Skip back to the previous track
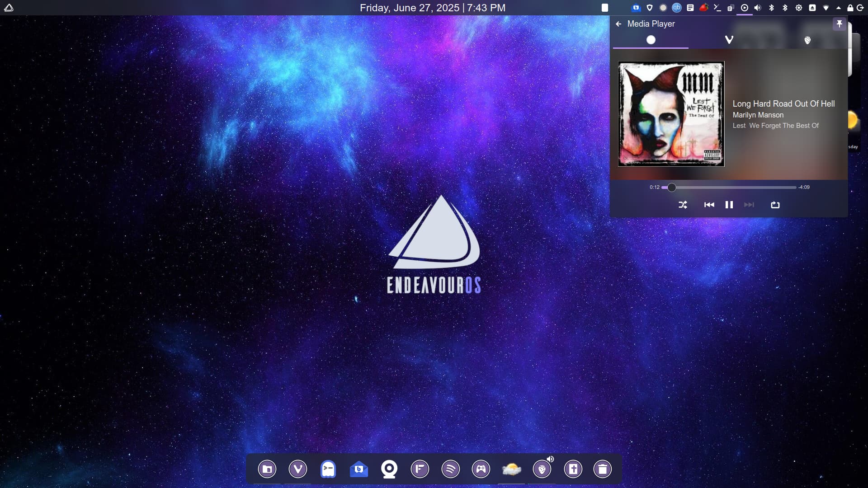868x488 pixels. click(x=709, y=205)
